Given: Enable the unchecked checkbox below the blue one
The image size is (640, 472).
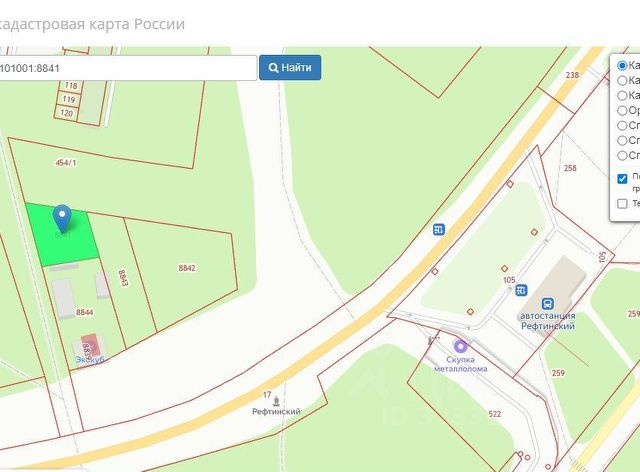Looking at the screenshot, I should (x=622, y=203).
